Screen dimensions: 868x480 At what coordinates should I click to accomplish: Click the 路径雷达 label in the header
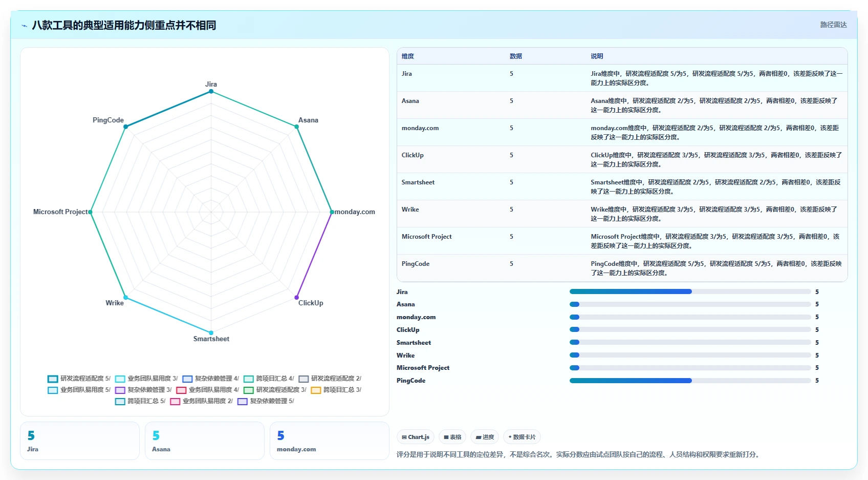[x=833, y=25]
